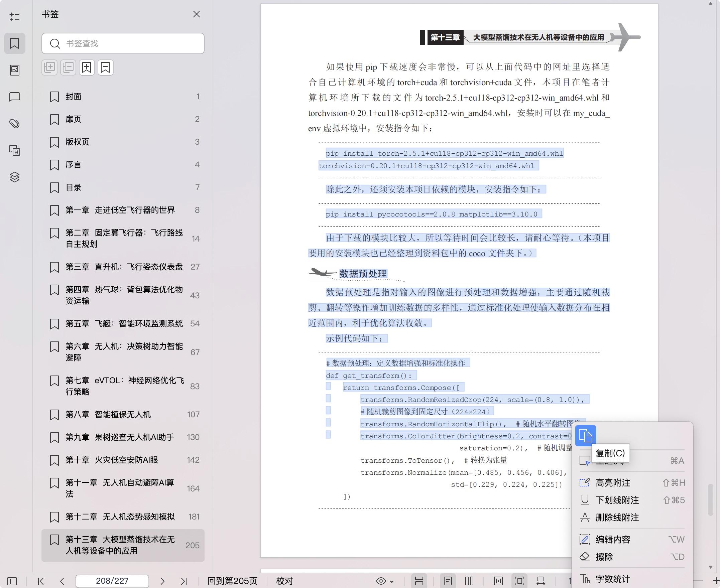Choose 删除线附注 from context menu
The image size is (720, 588).
(x=632, y=517)
